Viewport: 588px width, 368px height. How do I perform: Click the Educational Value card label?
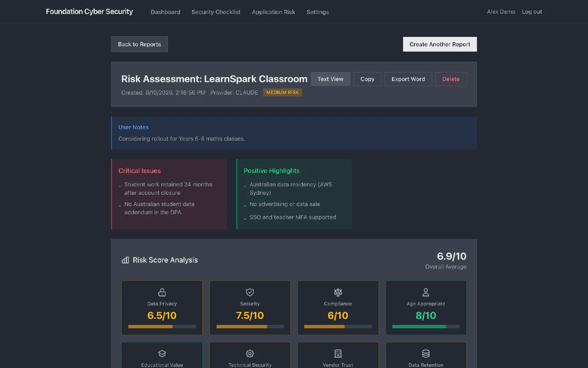tap(162, 365)
